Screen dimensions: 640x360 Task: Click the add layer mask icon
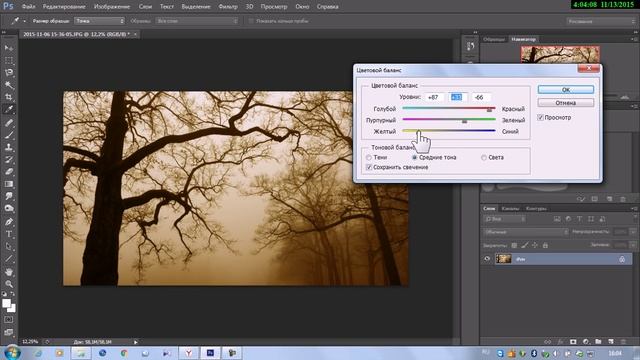(573, 342)
